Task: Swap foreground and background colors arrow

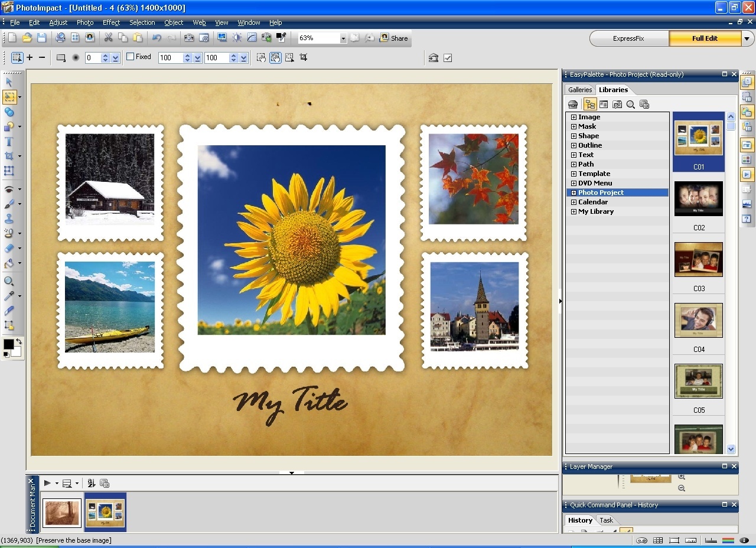Action: coord(18,341)
